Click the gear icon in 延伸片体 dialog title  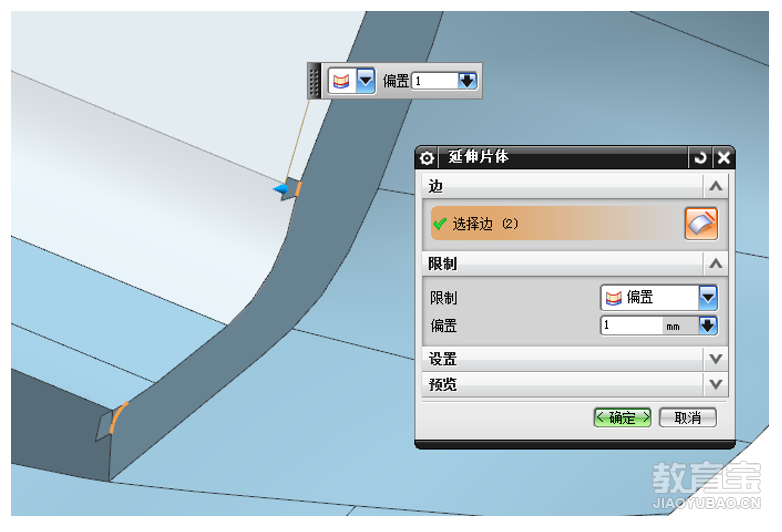point(426,158)
